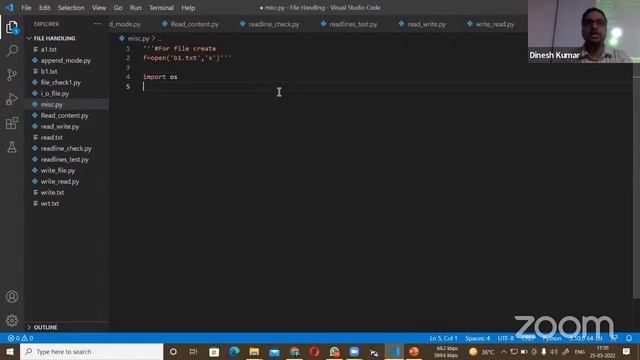Click misc.py in the breadcrumb
The height and width of the screenshot is (360, 640).
pos(138,38)
